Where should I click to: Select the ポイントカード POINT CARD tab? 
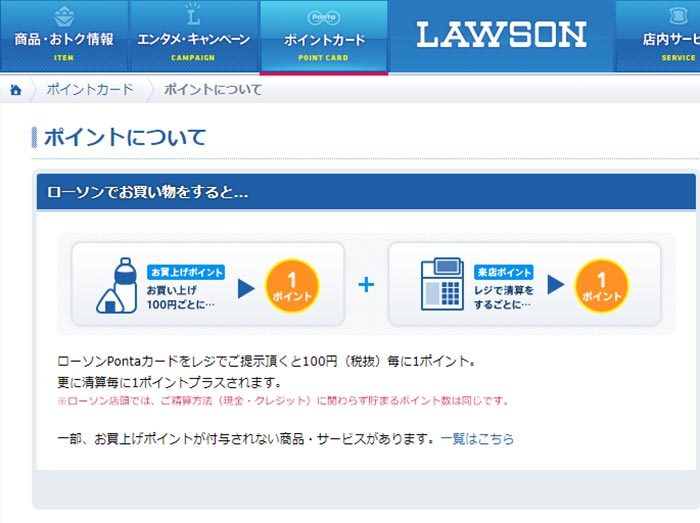tap(324, 36)
